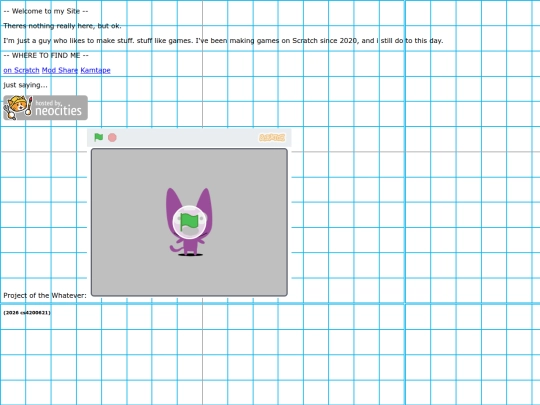Screen dimensions: 540x405
Task: Click the Neocities cat mascot icon
Action: click(x=18, y=108)
